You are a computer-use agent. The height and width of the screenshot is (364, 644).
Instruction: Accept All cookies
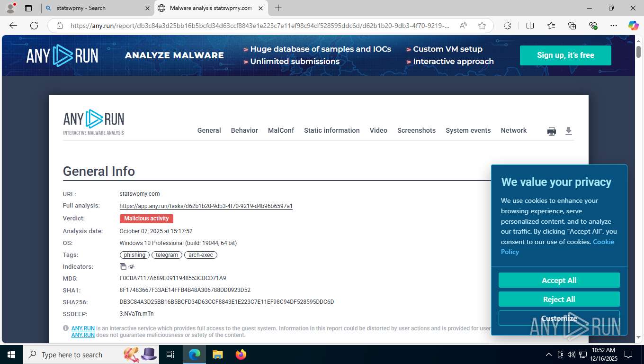click(x=559, y=280)
